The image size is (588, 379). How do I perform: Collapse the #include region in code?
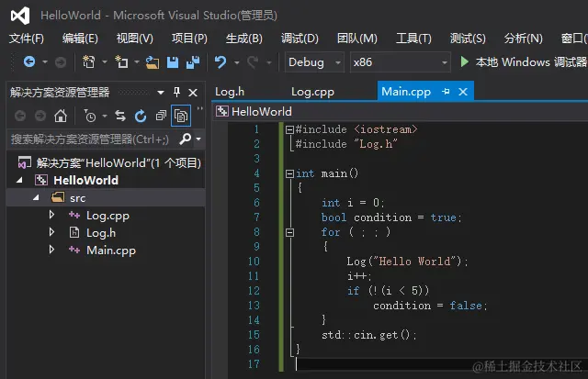click(x=289, y=130)
